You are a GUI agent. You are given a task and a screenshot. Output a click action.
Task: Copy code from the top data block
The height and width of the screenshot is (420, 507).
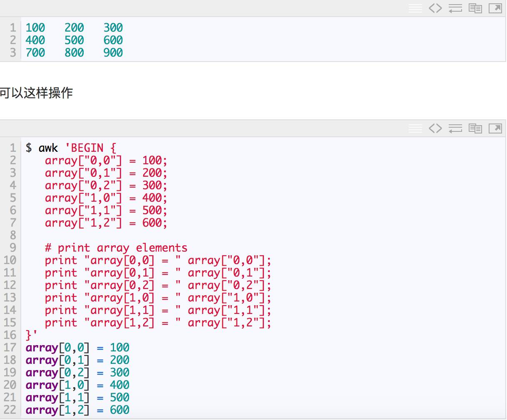pyautogui.click(x=475, y=8)
